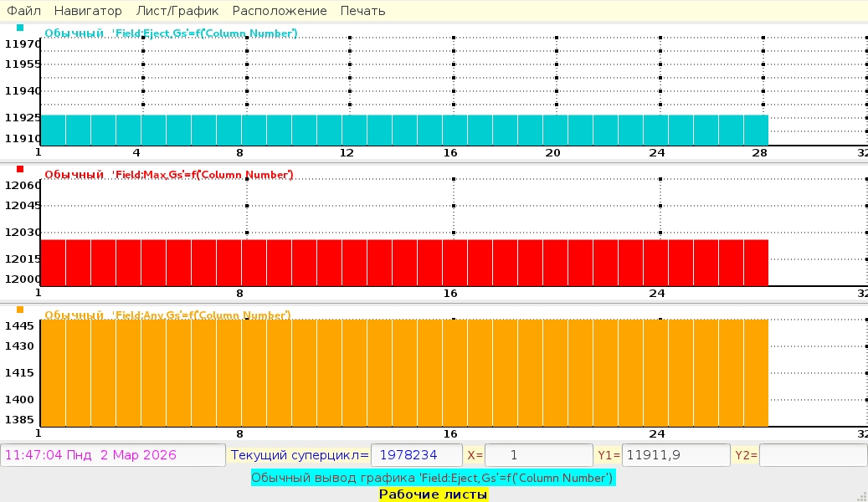Click the resize grip in bottom-right corner
This screenshot has height=502, width=868.
point(862,496)
